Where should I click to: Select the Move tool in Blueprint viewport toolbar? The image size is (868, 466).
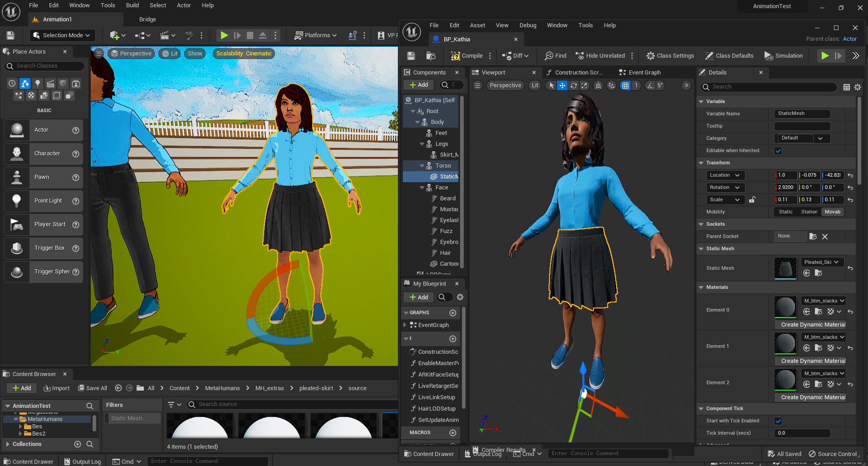[x=562, y=85]
